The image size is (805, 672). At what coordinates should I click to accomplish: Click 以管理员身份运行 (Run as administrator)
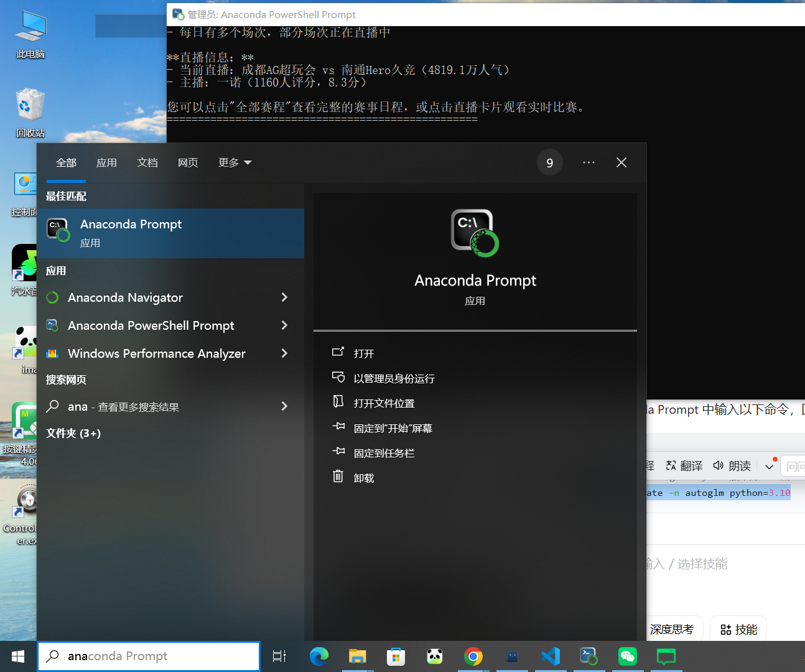394,378
